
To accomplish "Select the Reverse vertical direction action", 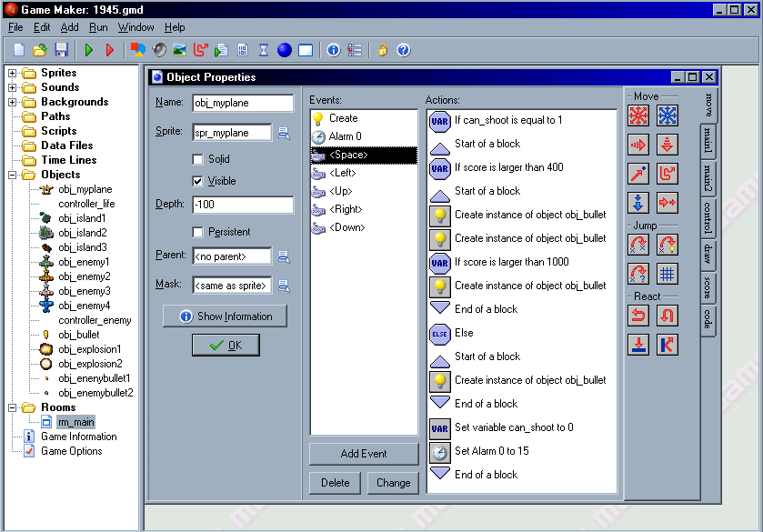I will tap(668, 316).
